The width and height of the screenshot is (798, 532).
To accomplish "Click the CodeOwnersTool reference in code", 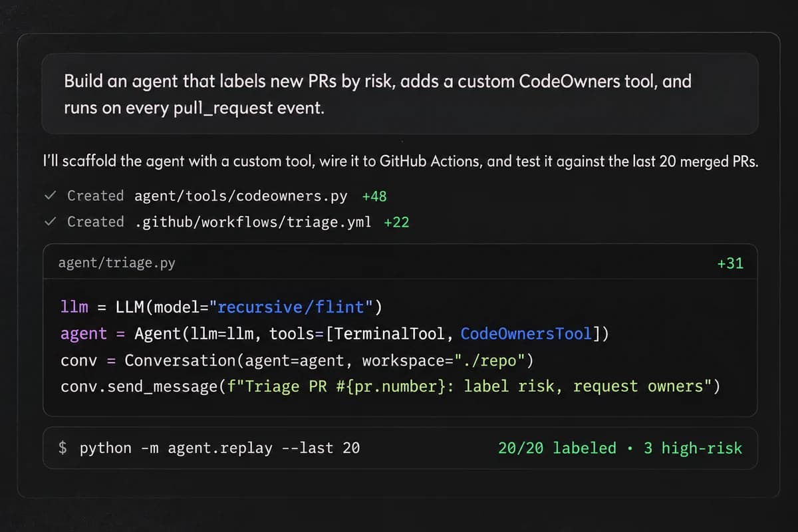I will (526, 333).
